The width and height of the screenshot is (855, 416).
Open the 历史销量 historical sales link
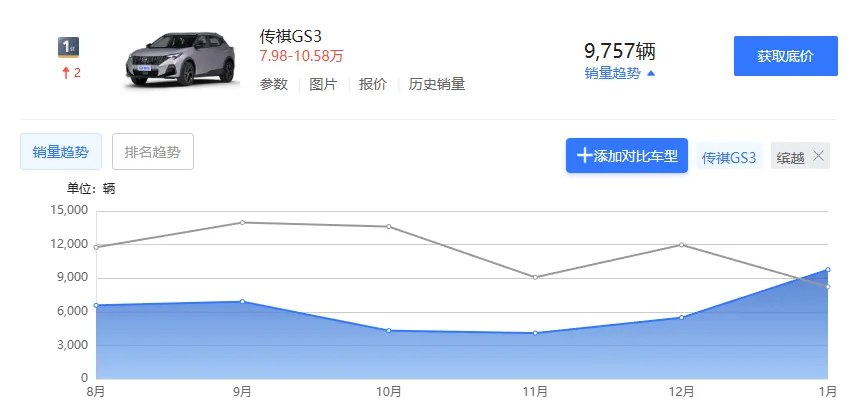(x=437, y=85)
